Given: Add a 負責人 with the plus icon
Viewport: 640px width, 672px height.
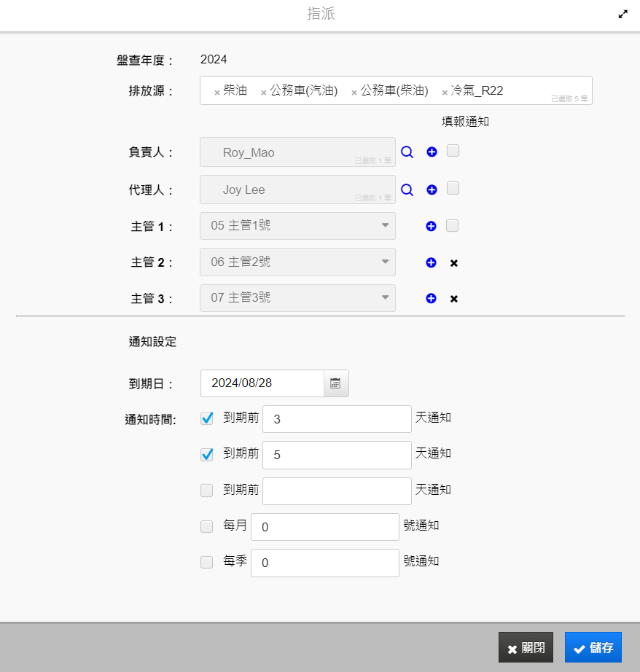Looking at the screenshot, I should coord(432,152).
